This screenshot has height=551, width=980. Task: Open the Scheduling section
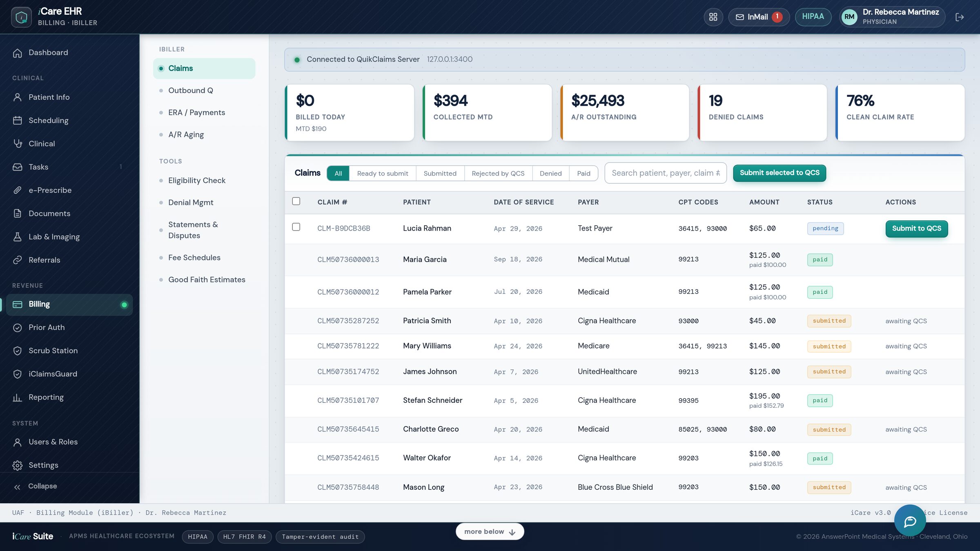point(69,120)
